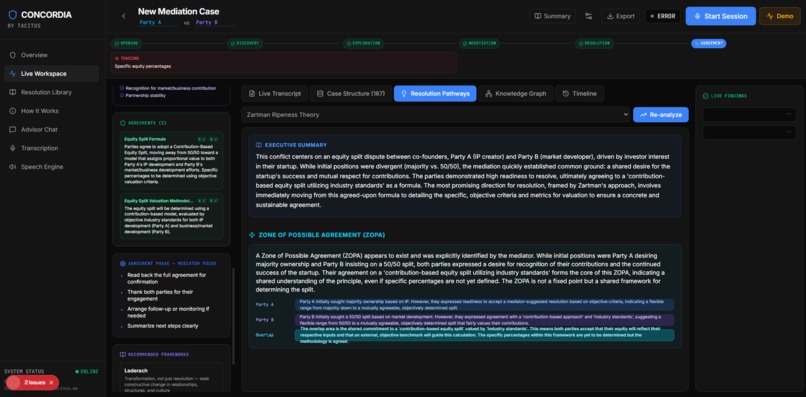Screen dimensions: 806x397
Task: Open the settings sliders icon in header
Action: (589, 16)
